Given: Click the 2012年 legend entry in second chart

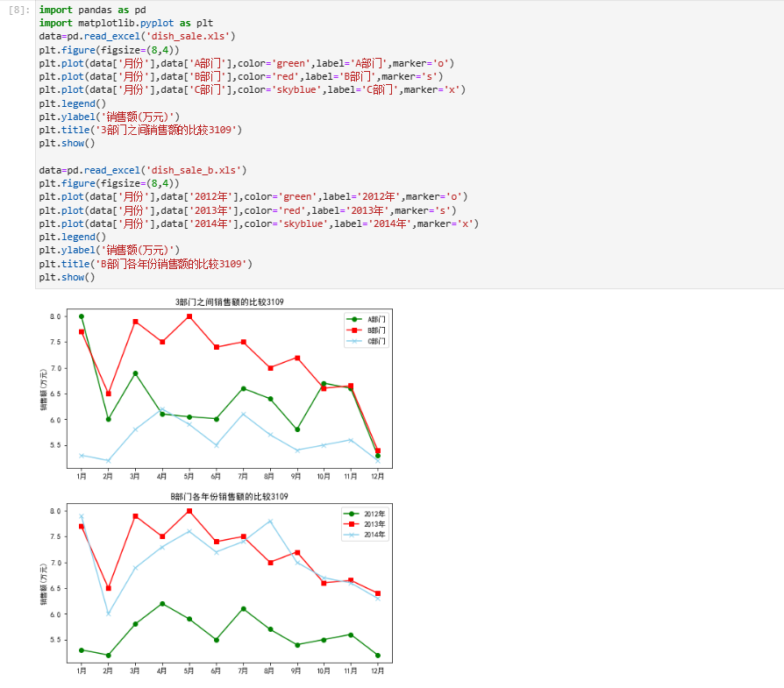Looking at the screenshot, I should click(x=365, y=514).
